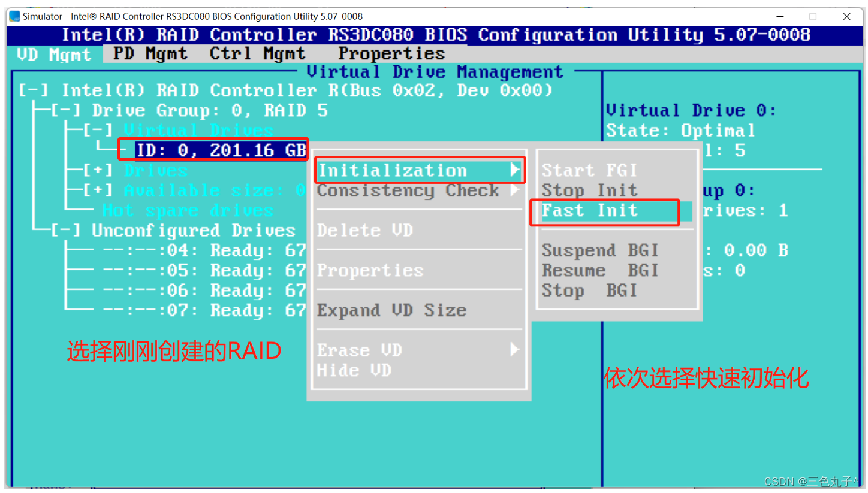Open the Properties tab
The image size is (868, 493).
click(x=391, y=53)
